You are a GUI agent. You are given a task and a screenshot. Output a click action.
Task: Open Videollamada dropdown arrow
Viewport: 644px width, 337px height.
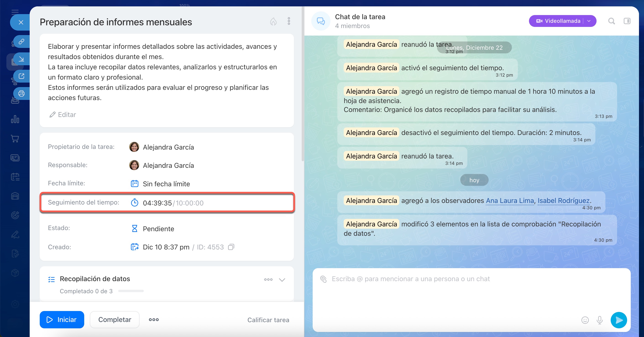pyautogui.click(x=589, y=21)
